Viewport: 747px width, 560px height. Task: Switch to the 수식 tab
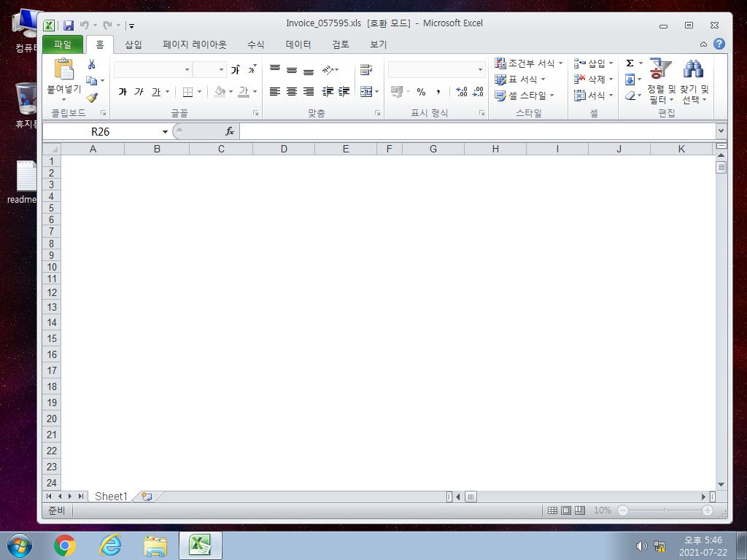coord(255,44)
